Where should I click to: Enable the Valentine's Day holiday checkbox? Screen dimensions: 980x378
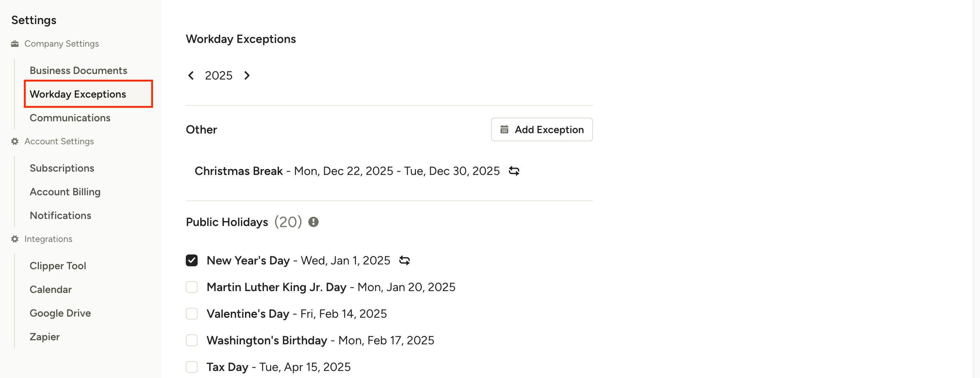tap(192, 314)
